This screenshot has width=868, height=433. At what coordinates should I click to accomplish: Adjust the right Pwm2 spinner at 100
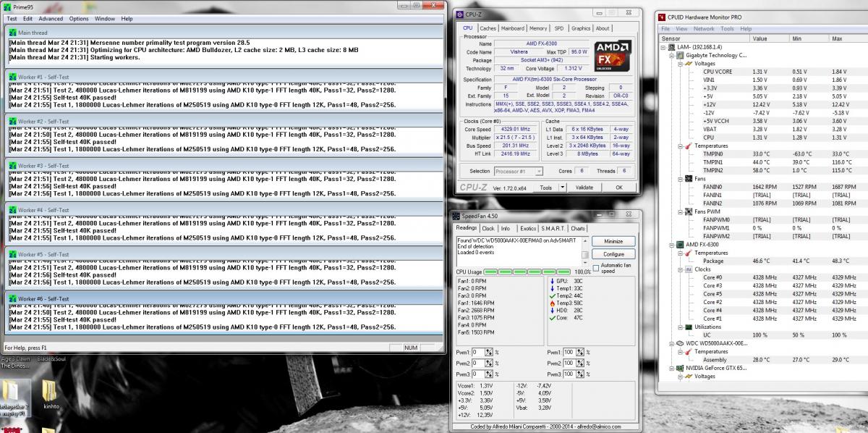click(x=581, y=363)
